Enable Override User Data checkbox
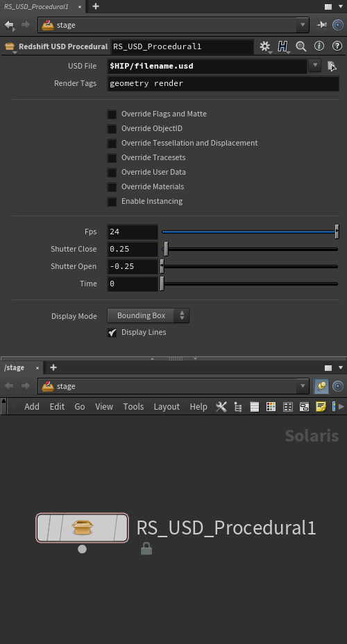Image resolution: width=347 pixels, height=644 pixels. tap(112, 173)
